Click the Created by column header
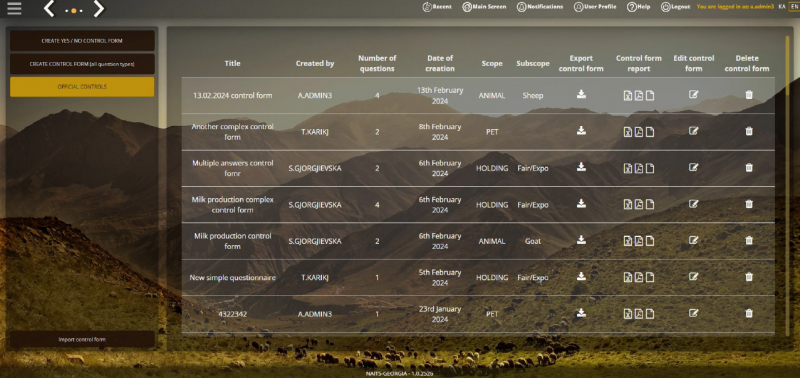This screenshot has height=378, width=800. click(315, 63)
